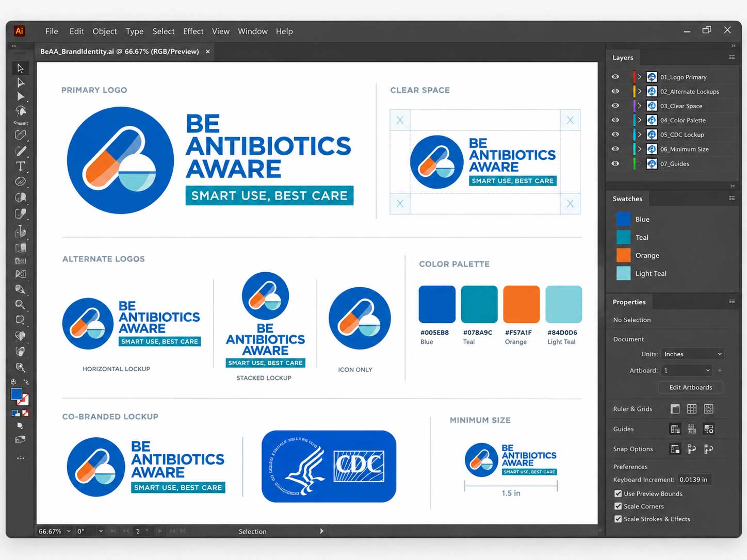This screenshot has width=747, height=560.
Task: Open the Window menu
Action: pos(253,31)
